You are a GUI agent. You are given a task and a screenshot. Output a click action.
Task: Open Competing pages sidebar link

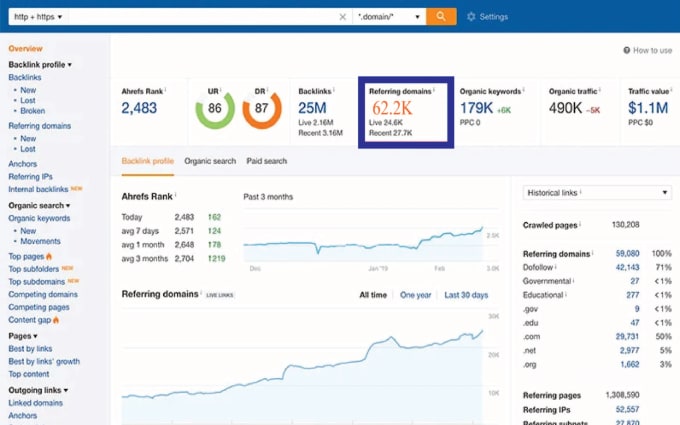[x=39, y=307]
